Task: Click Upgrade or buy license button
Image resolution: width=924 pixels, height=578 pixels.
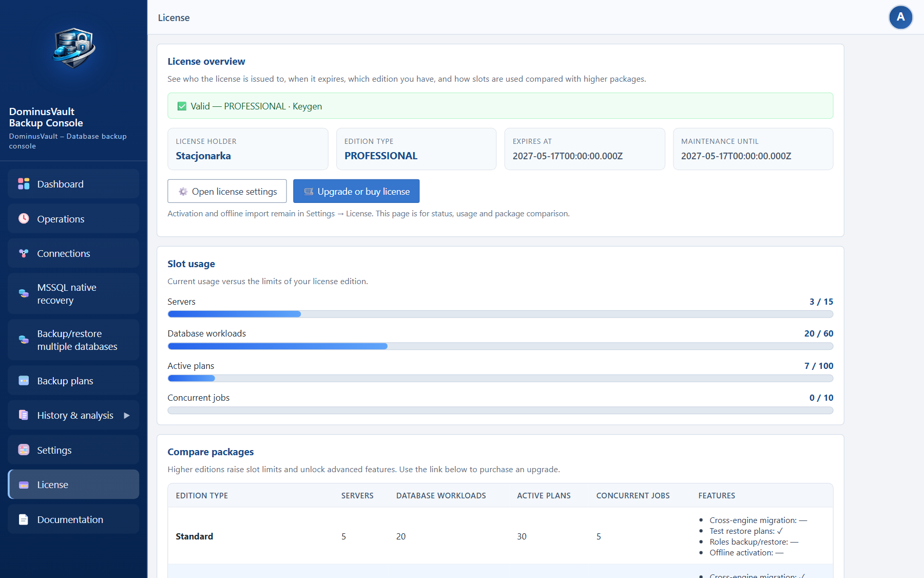Action: 356,191
